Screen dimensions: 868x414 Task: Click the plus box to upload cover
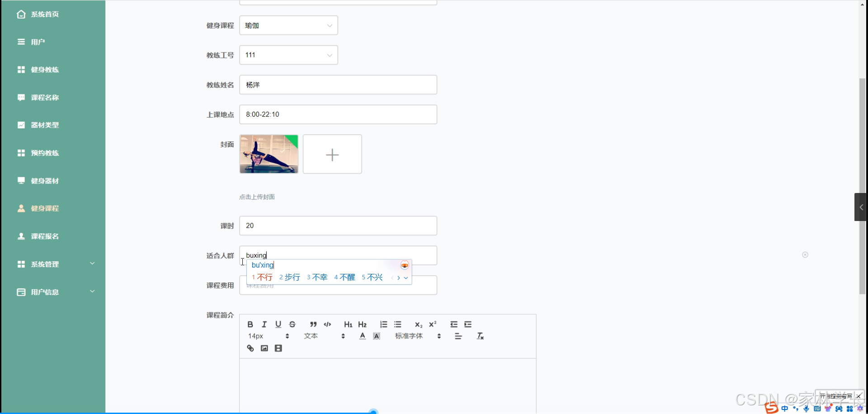[332, 154]
